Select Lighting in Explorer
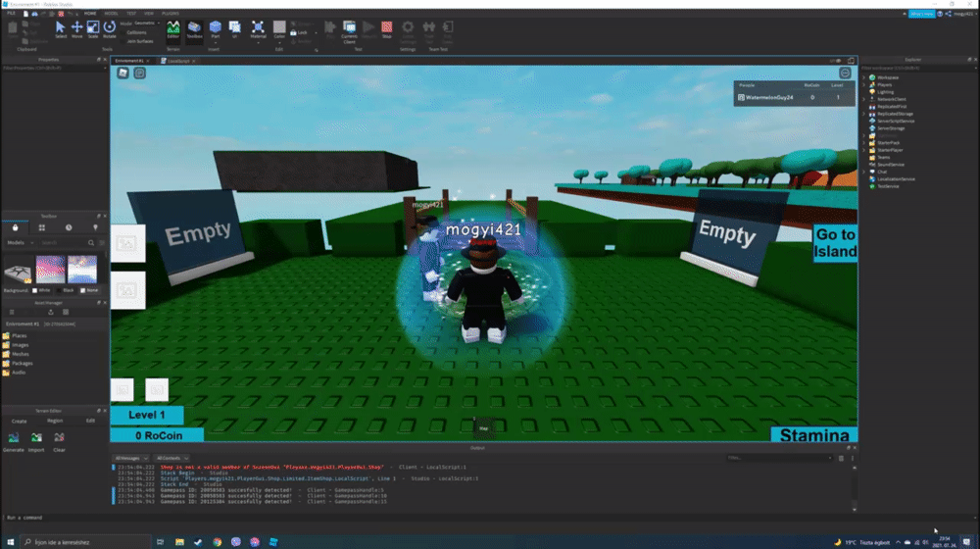The image size is (980, 549). [x=885, y=92]
